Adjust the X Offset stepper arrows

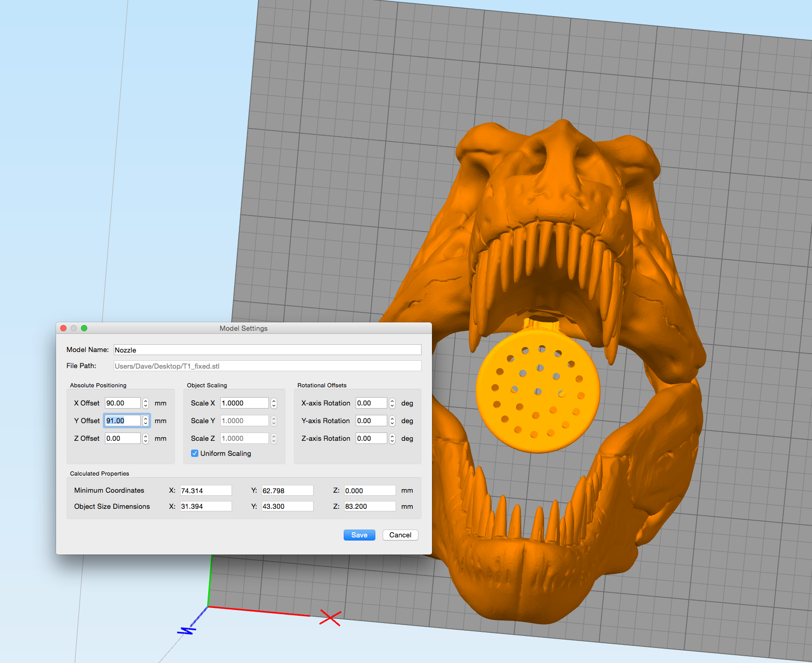[x=146, y=403]
